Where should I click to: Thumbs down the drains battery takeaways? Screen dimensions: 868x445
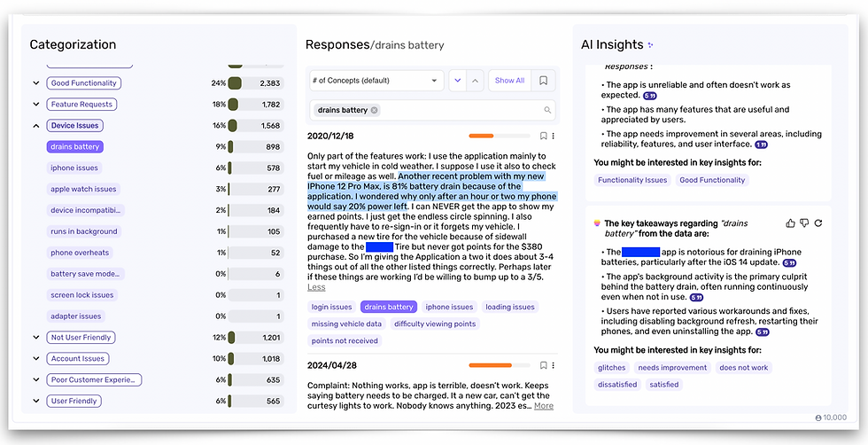(x=804, y=223)
